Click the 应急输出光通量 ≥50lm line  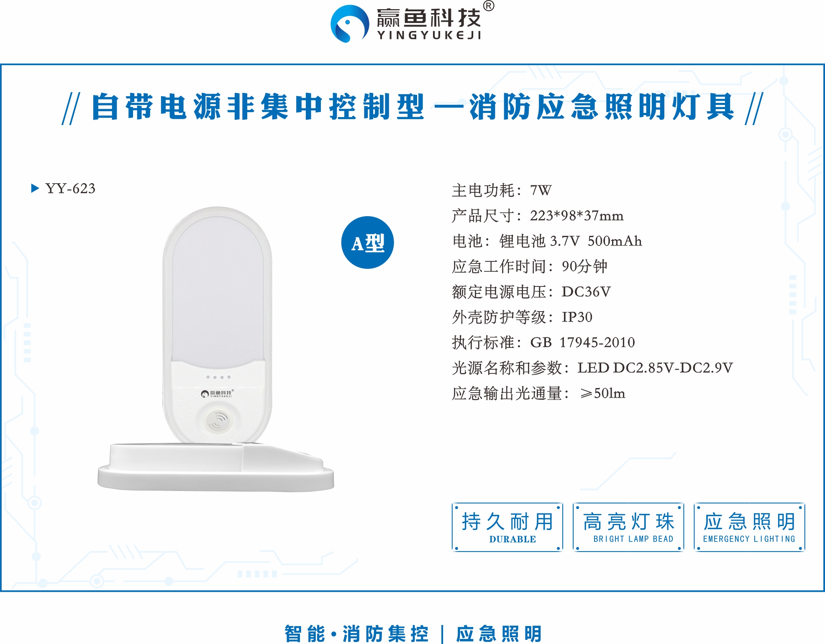(538, 394)
